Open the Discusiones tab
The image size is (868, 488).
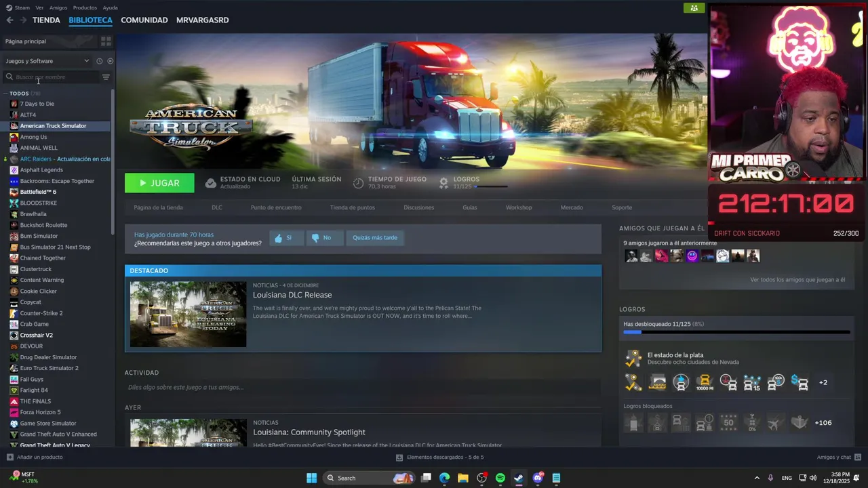point(419,207)
